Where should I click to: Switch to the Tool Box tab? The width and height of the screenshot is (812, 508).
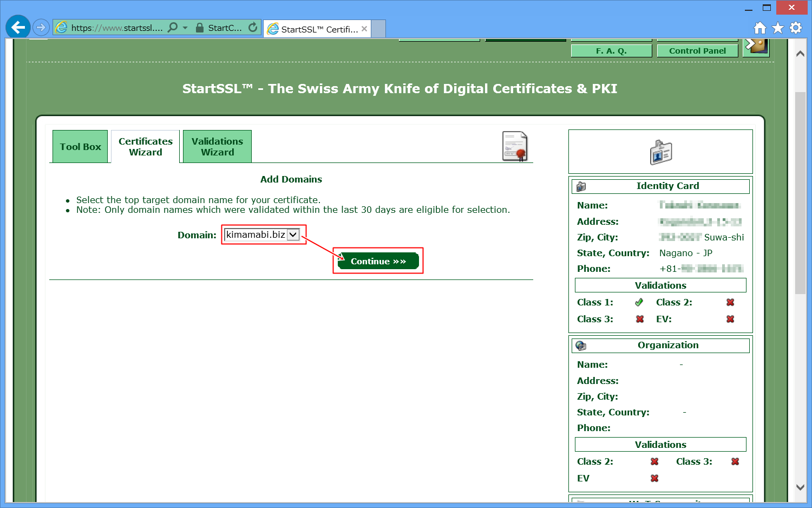[x=80, y=147]
